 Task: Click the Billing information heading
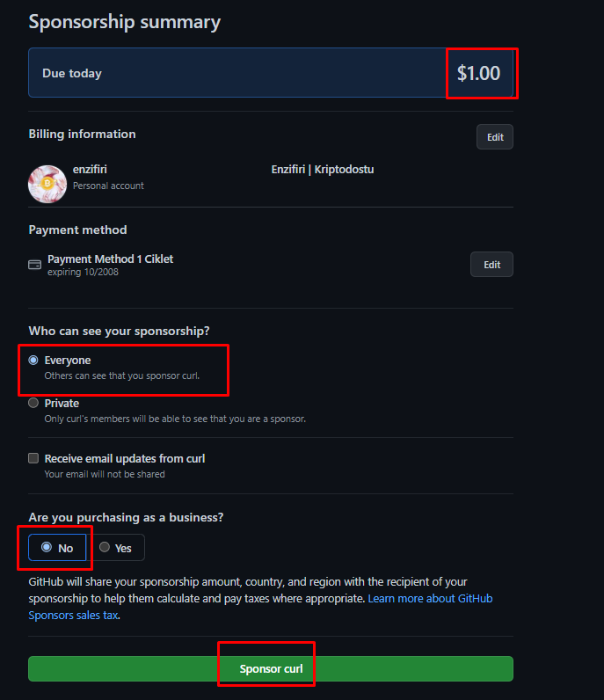[x=82, y=135]
